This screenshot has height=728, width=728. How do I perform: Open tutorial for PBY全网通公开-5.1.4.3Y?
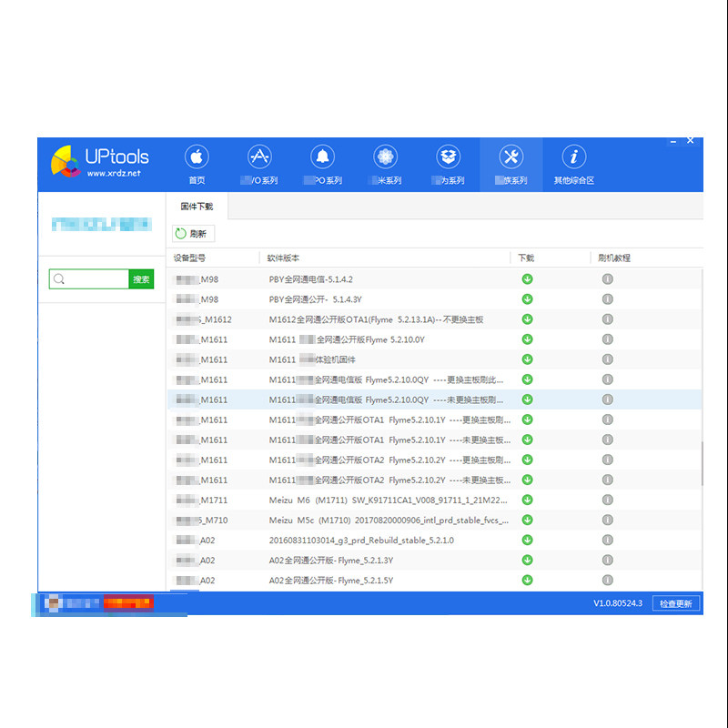(607, 299)
